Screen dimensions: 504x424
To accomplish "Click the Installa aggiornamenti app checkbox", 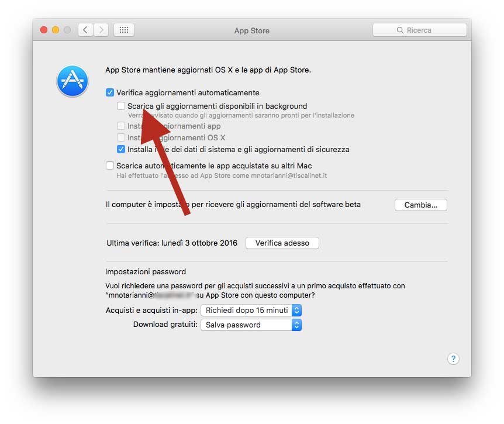I will 121,126.
